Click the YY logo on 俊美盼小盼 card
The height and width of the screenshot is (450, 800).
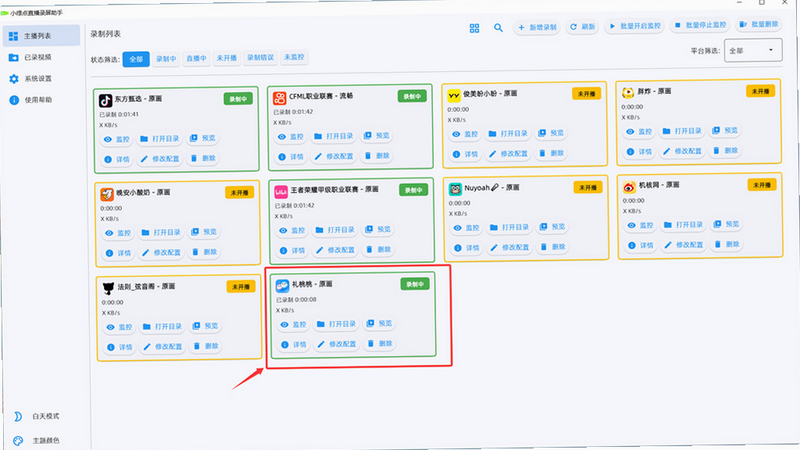tap(454, 95)
